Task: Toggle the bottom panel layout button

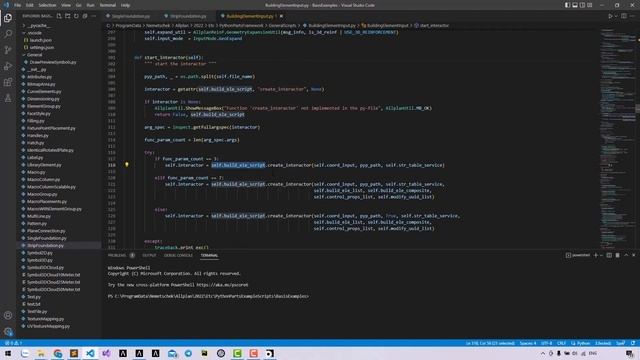Action: (x=575, y=5)
